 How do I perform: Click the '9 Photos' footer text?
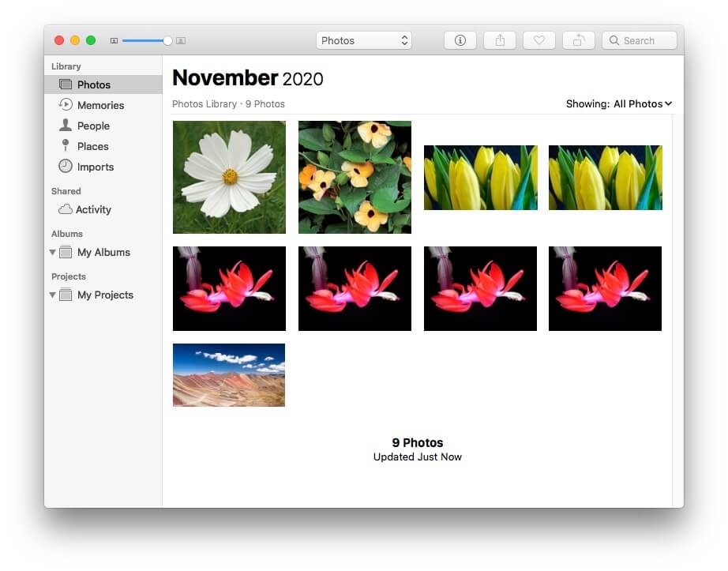click(x=418, y=442)
